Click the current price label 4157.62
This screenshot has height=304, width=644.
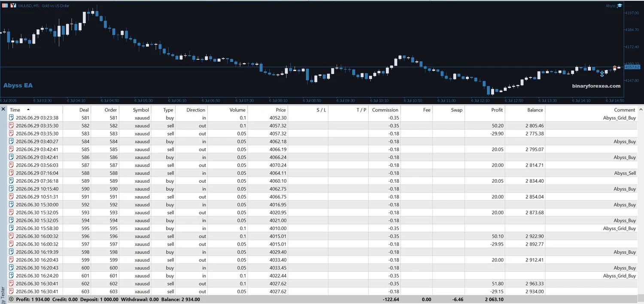coord(632,67)
